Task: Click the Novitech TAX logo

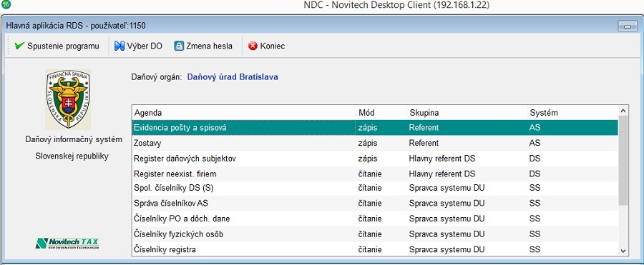Action: pyautogui.click(x=68, y=244)
